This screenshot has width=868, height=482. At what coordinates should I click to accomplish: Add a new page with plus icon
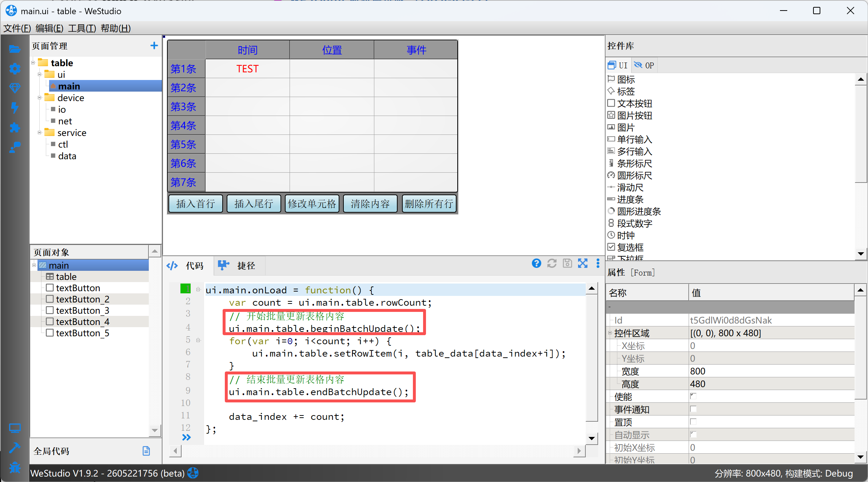tap(154, 45)
